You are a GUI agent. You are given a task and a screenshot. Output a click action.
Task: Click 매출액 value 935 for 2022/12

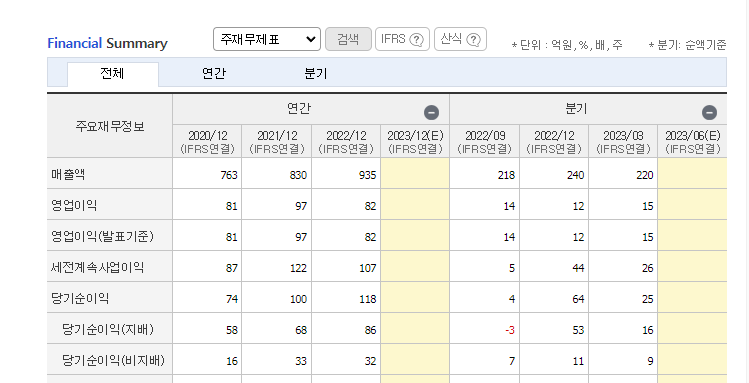coord(367,175)
